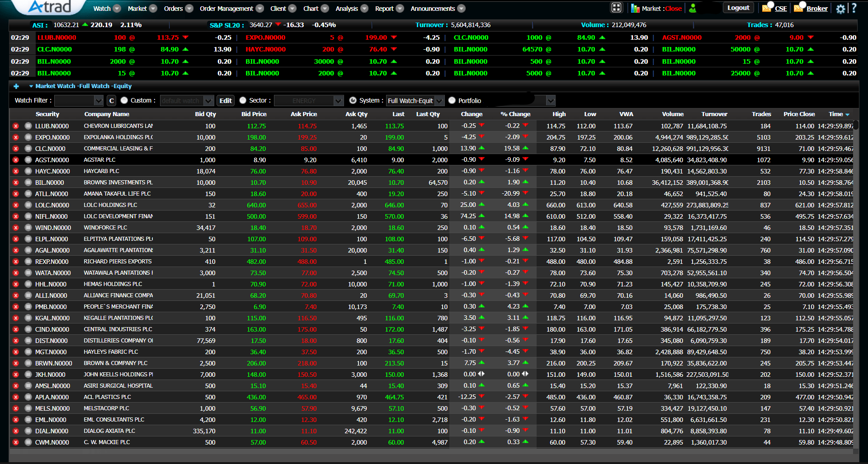Remove LLUB.N0000 row with red X

[16, 126]
